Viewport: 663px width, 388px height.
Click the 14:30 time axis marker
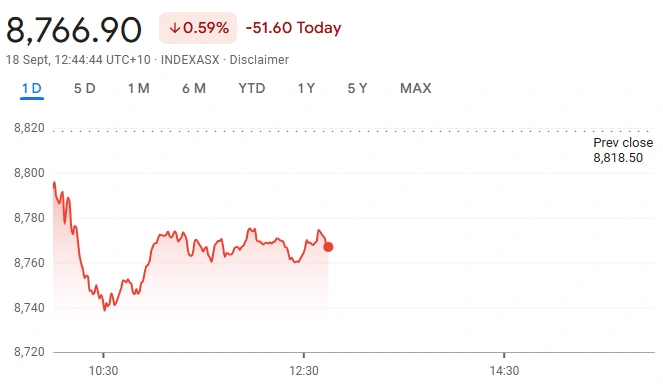coord(504,371)
